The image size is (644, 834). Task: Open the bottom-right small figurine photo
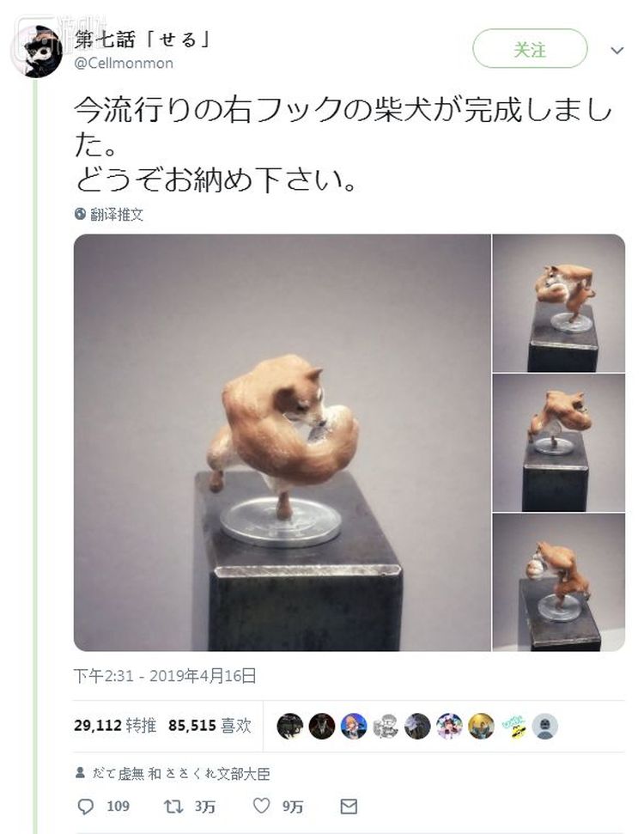(558, 582)
